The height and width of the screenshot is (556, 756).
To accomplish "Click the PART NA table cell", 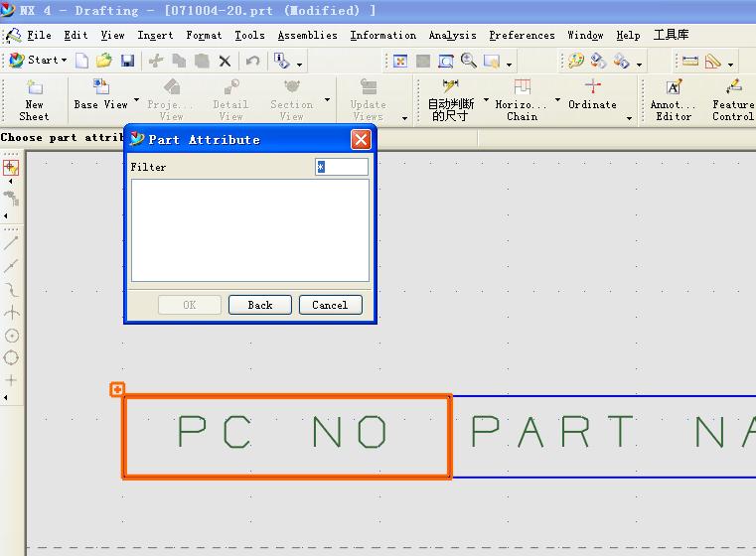I will tap(604, 437).
